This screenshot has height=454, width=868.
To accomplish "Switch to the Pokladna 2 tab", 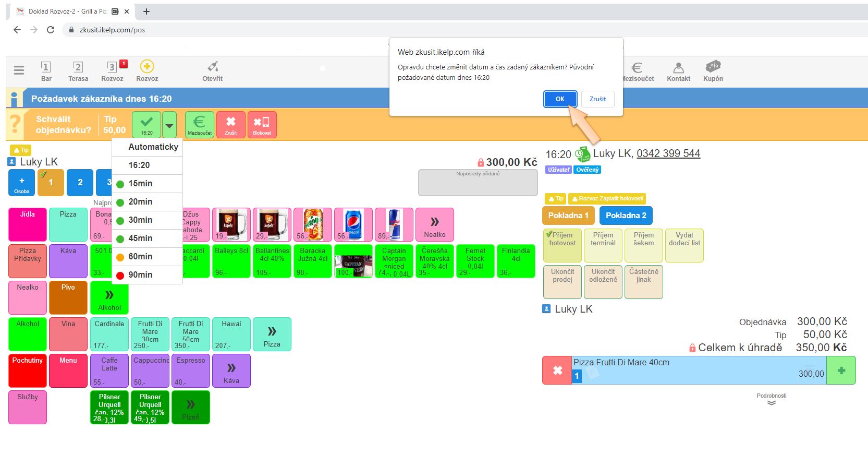I will tap(626, 216).
